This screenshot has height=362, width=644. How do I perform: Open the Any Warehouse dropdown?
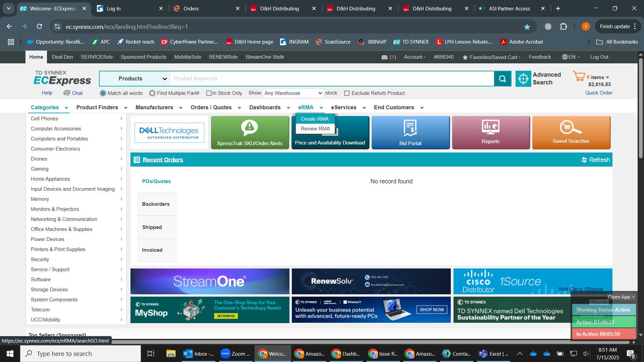[x=293, y=93]
